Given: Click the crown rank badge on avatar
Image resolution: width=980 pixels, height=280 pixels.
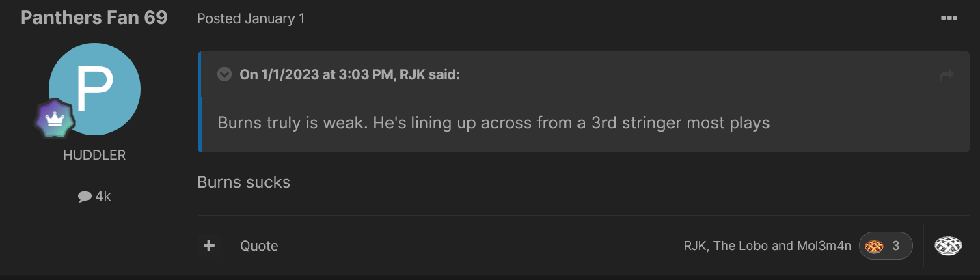Looking at the screenshot, I should coord(54,119).
